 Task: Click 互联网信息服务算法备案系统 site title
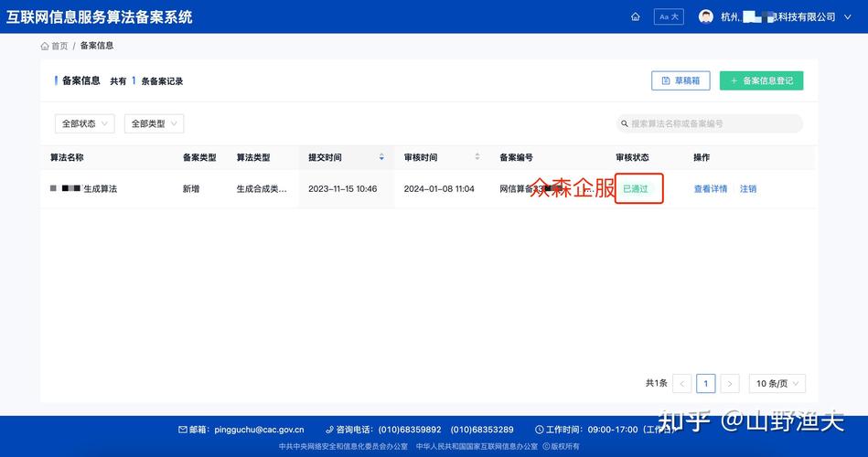[x=99, y=17]
